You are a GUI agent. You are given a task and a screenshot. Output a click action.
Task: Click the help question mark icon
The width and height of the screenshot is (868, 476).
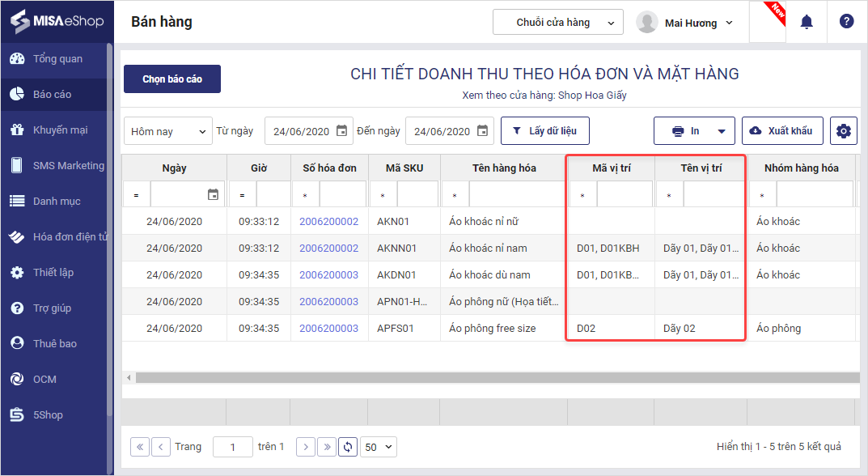click(846, 22)
